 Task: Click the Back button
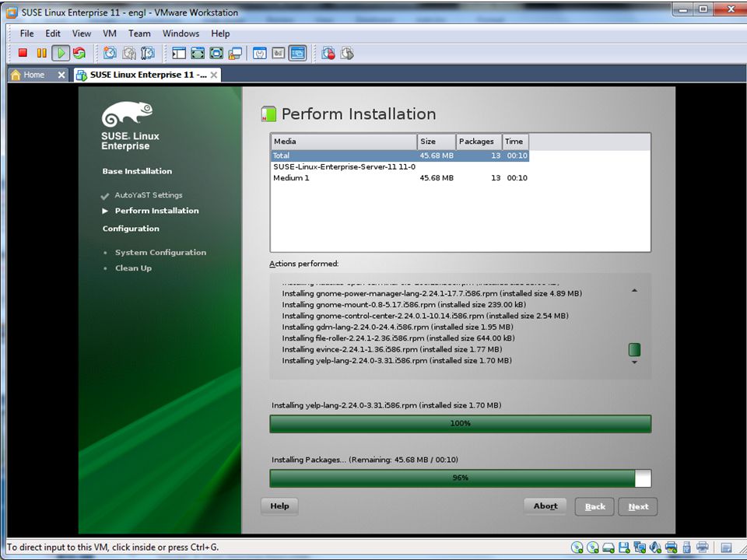click(595, 506)
